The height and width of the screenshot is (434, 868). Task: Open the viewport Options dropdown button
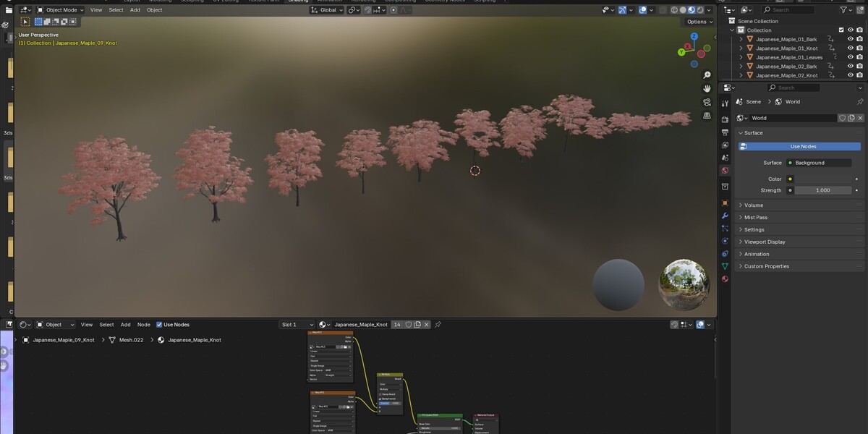pos(699,22)
